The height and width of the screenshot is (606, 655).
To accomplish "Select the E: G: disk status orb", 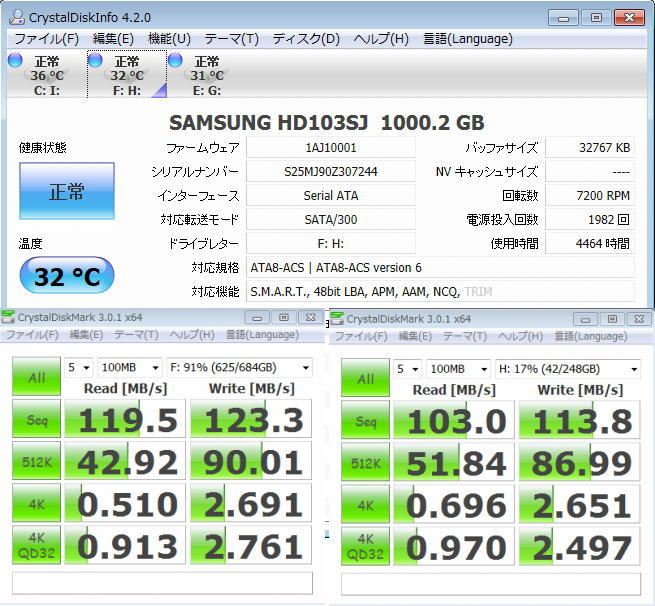I will [x=175, y=61].
